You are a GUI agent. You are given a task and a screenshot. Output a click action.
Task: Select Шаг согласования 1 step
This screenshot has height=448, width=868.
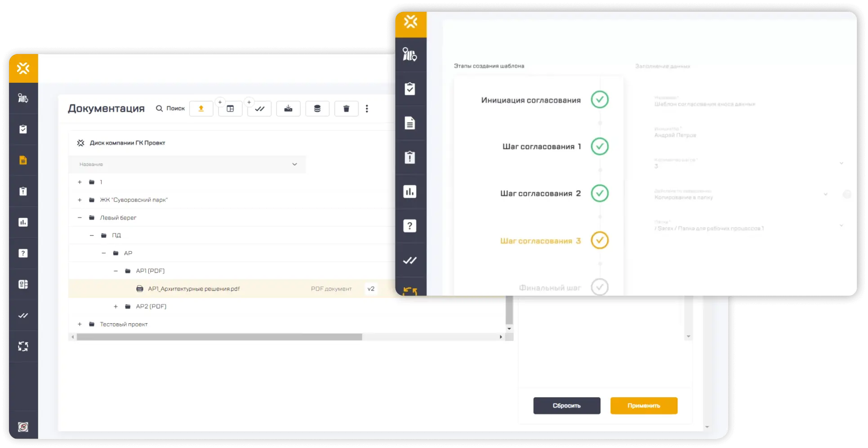[541, 147]
